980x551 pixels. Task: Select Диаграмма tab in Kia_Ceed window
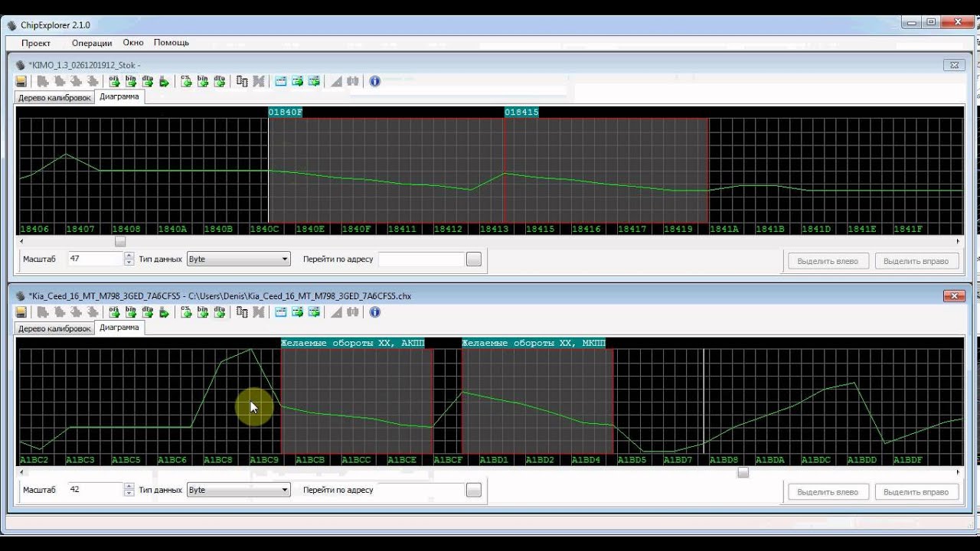pyautogui.click(x=119, y=328)
